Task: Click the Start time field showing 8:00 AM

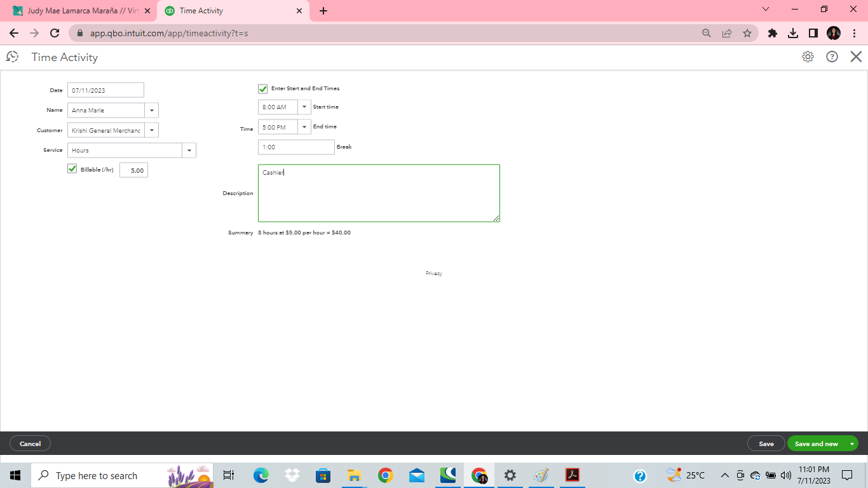Action: (278, 107)
